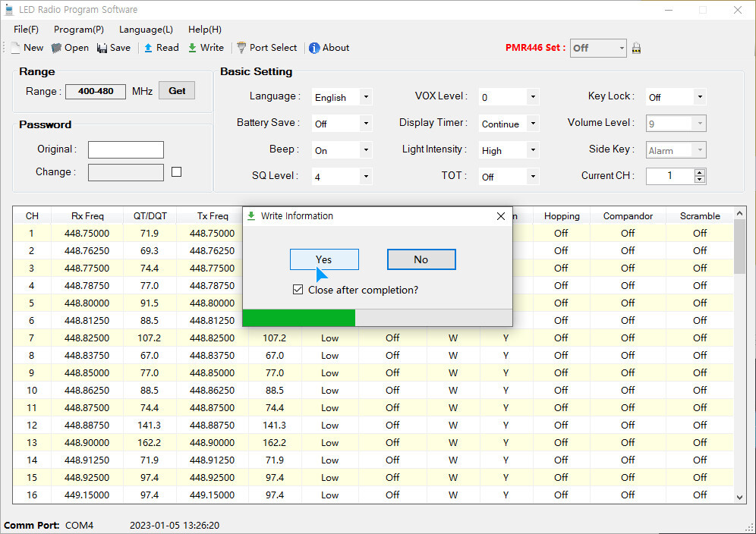
Task: Click the Range 400-480 field
Action: (96, 91)
